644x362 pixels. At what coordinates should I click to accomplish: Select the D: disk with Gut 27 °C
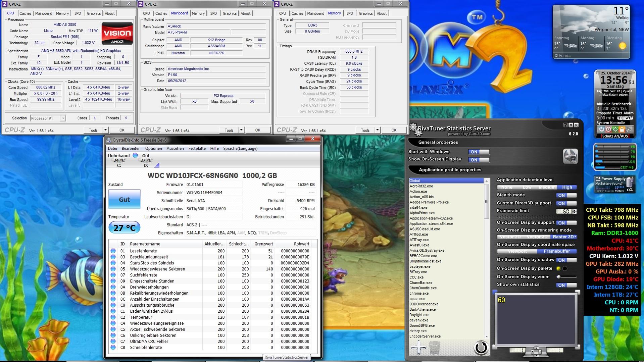click(146, 160)
